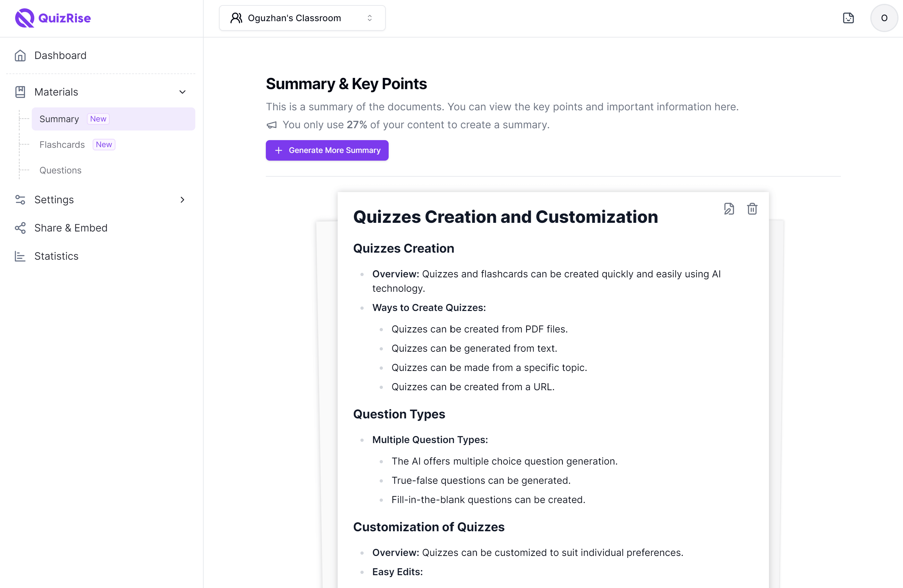Open the edit icon on the summary card
This screenshot has height=588, width=903.
[729, 209]
